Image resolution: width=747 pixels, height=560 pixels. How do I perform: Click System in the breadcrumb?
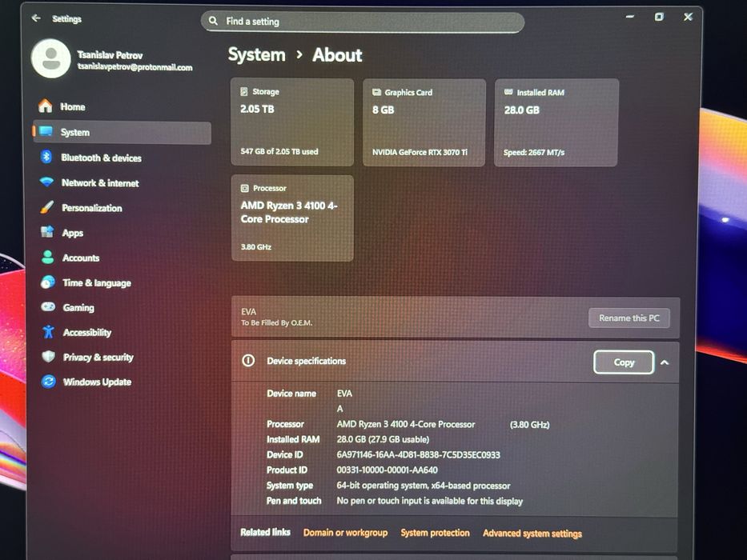(256, 54)
